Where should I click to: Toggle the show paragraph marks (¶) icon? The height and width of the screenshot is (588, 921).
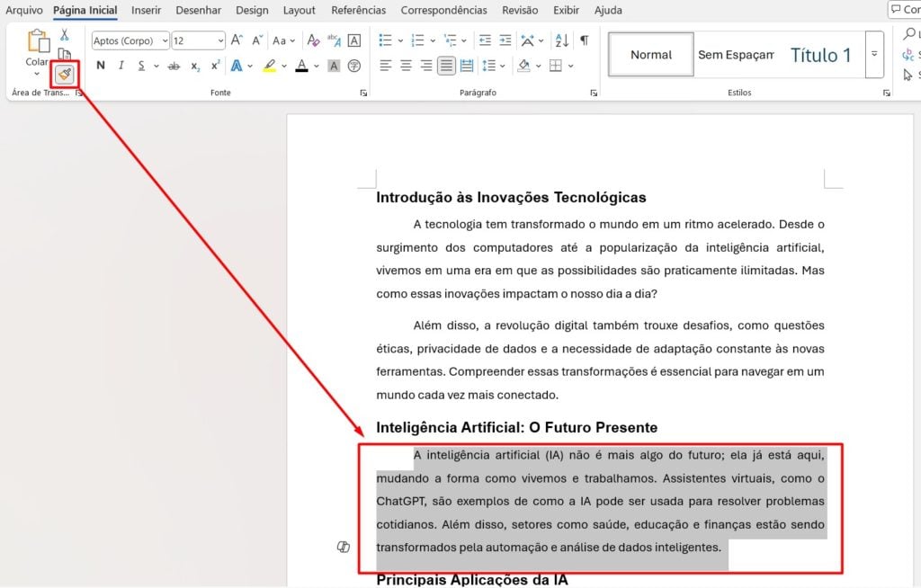coord(585,40)
